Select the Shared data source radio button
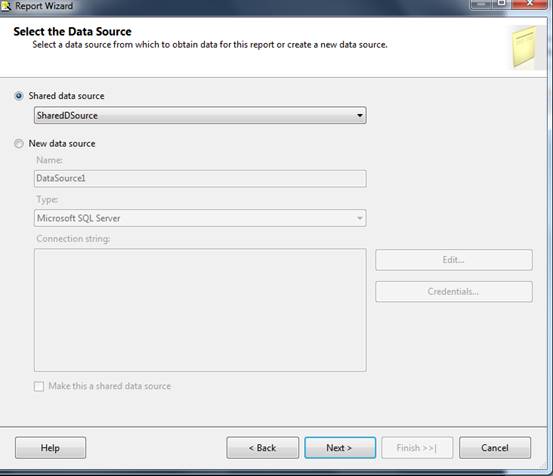 tap(19, 96)
